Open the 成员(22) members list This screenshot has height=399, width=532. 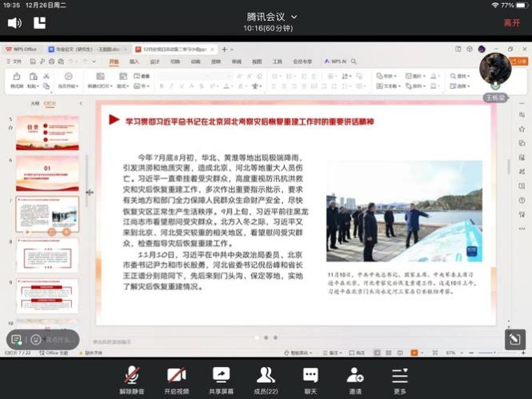click(266, 378)
